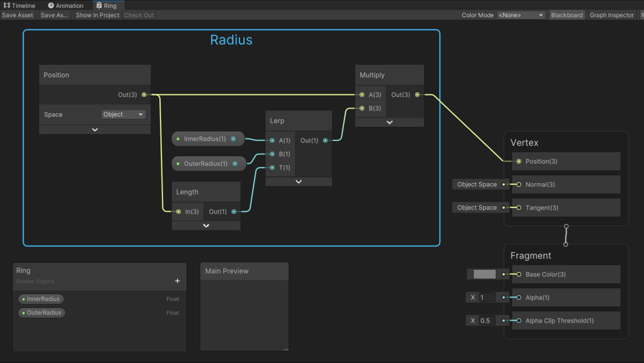
Task: Toggle the Graph Inspector panel
Action: pyautogui.click(x=612, y=15)
